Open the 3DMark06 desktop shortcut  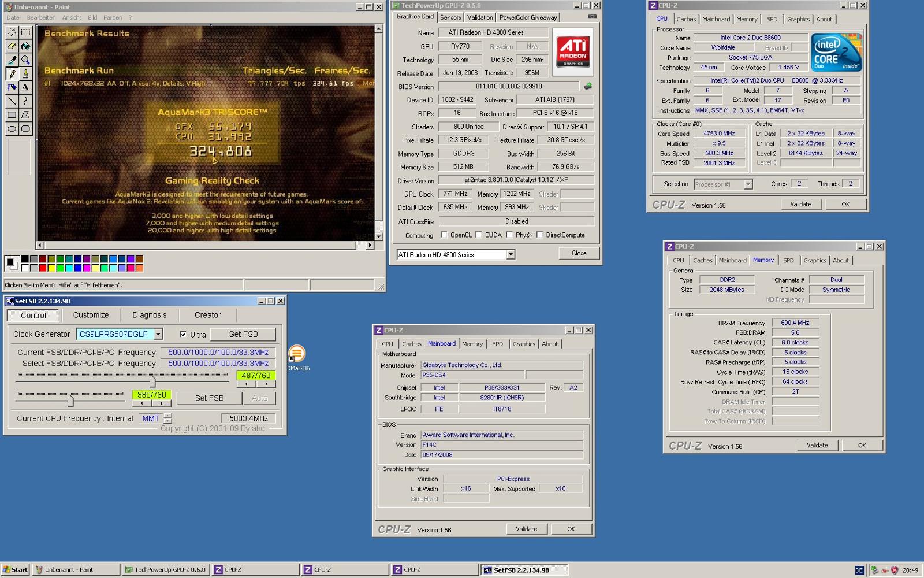pyautogui.click(x=297, y=357)
